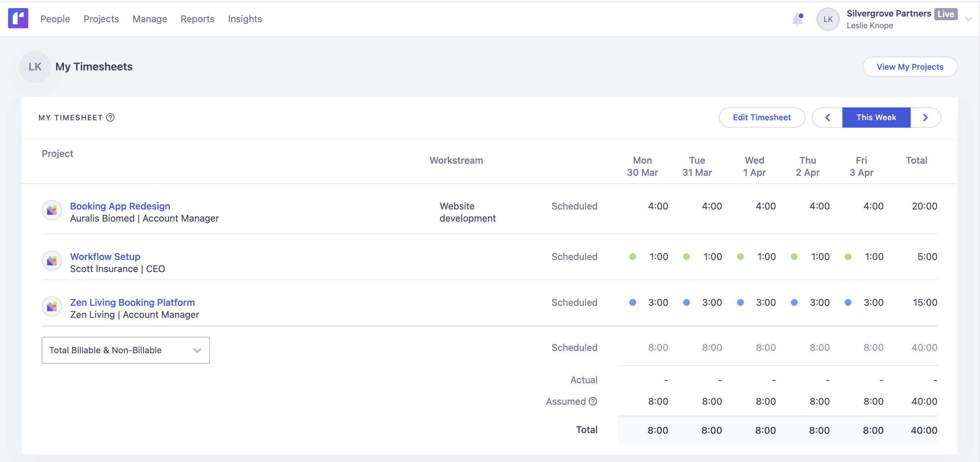Click Edit Timesheet button
This screenshot has height=462, width=980.
[x=762, y=118]
